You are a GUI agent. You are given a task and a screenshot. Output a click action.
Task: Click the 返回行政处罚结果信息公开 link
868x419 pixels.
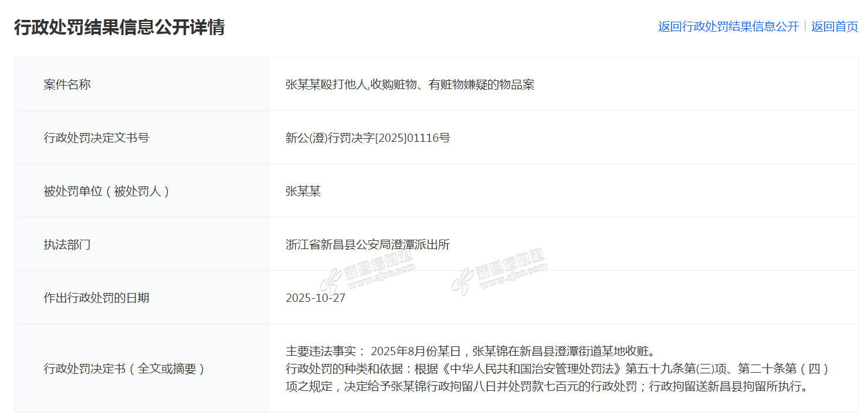coord(728,26)
